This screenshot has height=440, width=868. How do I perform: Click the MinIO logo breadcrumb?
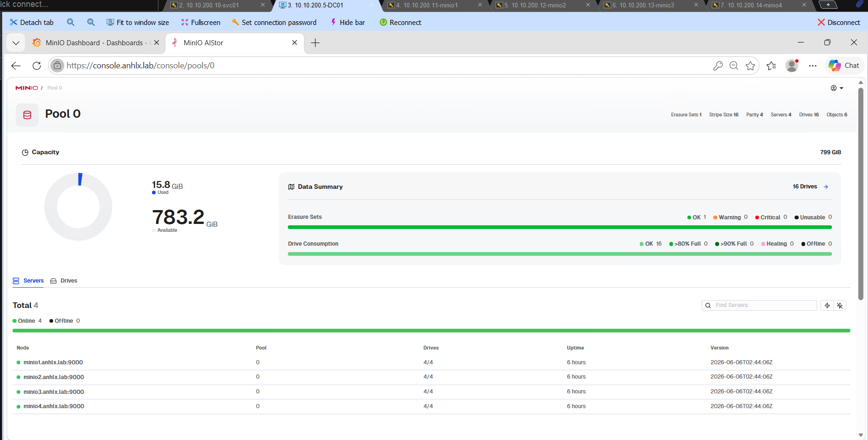[x=27, y=88]
